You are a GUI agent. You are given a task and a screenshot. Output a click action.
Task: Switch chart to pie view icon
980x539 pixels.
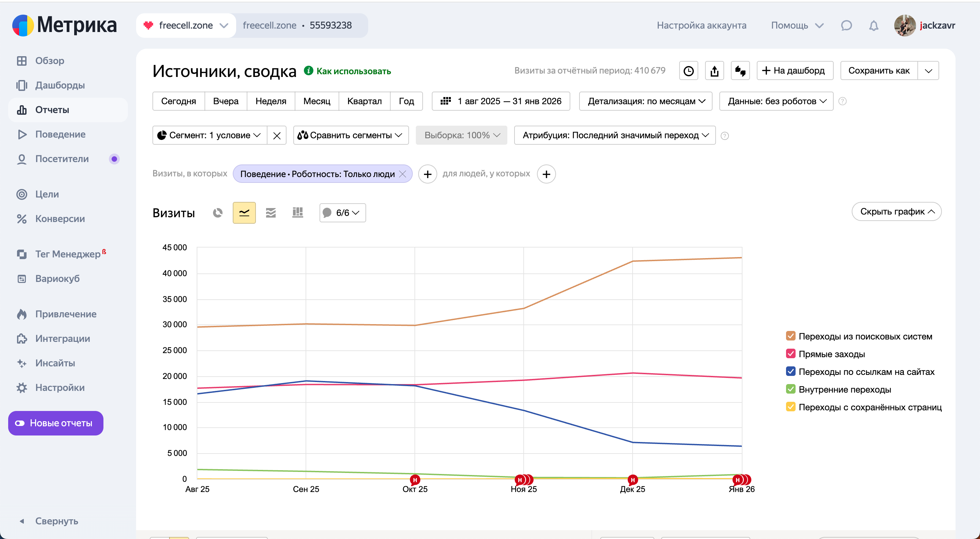tap(218, 212)
